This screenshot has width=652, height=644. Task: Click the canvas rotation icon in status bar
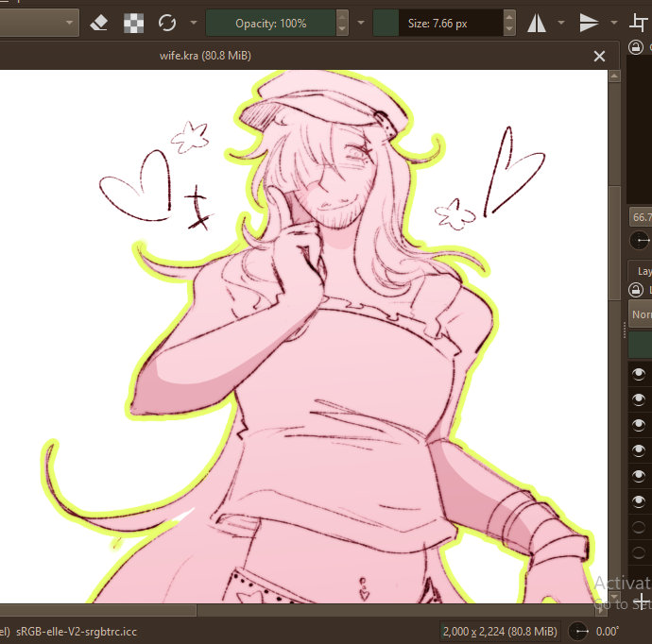(x=578, y=632)
